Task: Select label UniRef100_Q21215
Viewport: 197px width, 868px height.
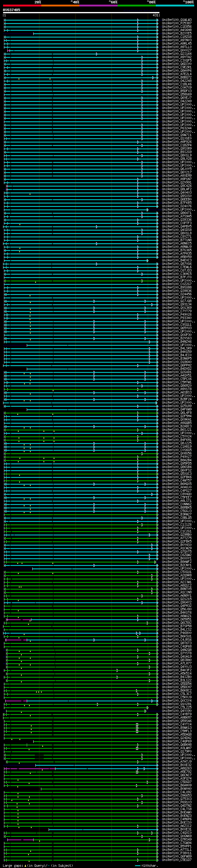Action: point(177,599)
